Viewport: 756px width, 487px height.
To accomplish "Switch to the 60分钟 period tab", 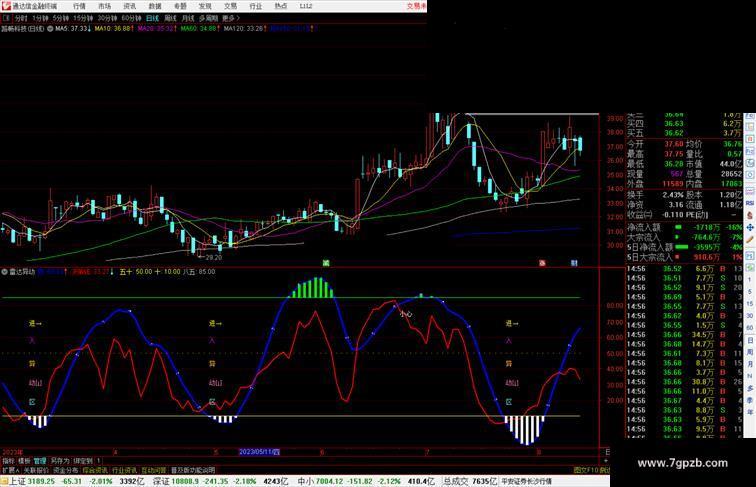I will point(131,18).
